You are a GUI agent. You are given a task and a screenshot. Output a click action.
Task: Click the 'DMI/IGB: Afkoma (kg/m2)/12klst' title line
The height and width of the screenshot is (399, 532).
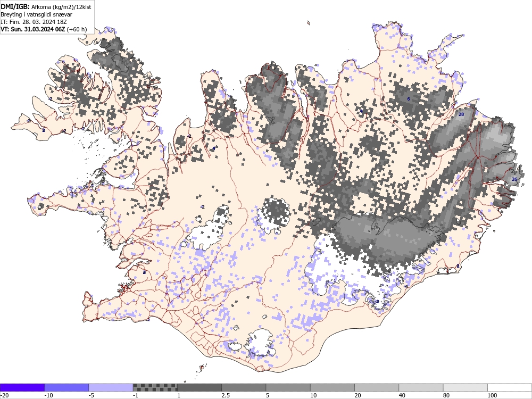46,6
